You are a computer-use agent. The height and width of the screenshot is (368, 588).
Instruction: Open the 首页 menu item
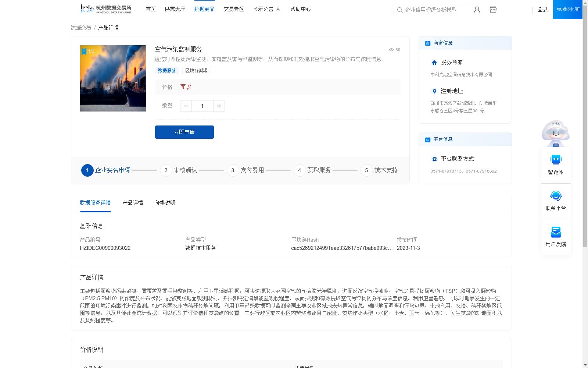pos(151,9)
